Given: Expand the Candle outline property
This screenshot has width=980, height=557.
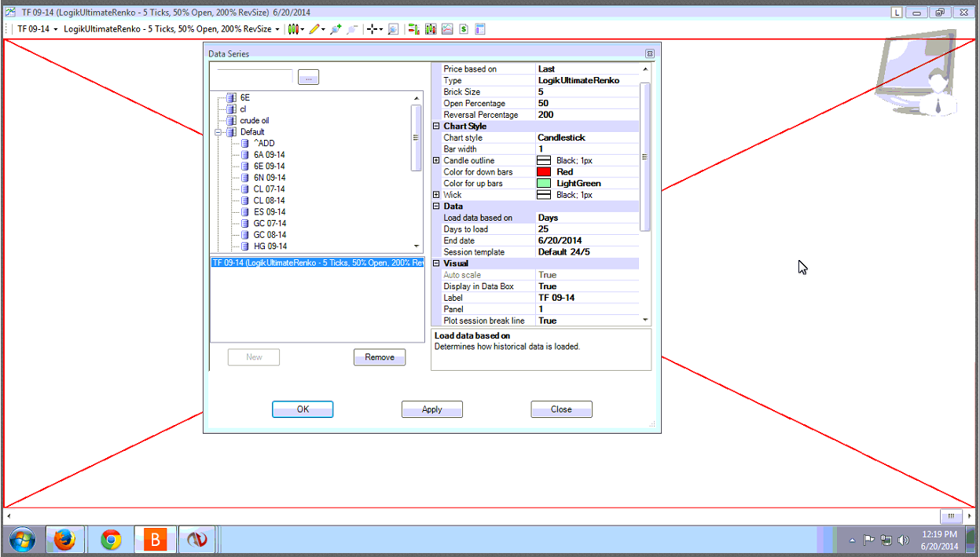Looking at the screenshot, I should pos(437,160).
